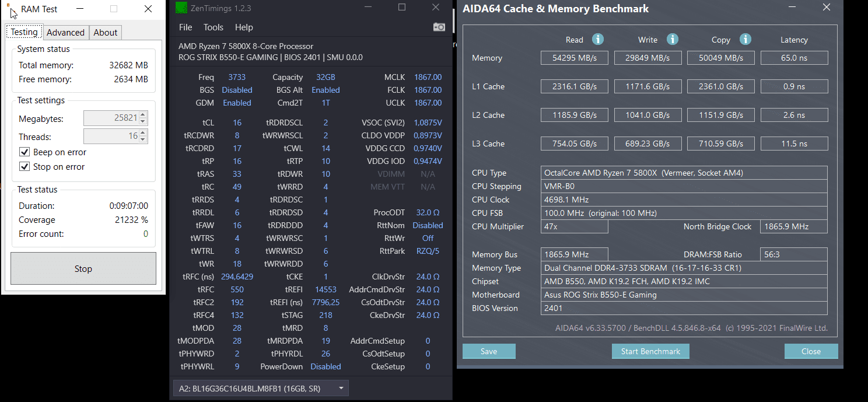Click the Memory Bus value field
Viewport: 868px width, 402px height.
[575, 254]
